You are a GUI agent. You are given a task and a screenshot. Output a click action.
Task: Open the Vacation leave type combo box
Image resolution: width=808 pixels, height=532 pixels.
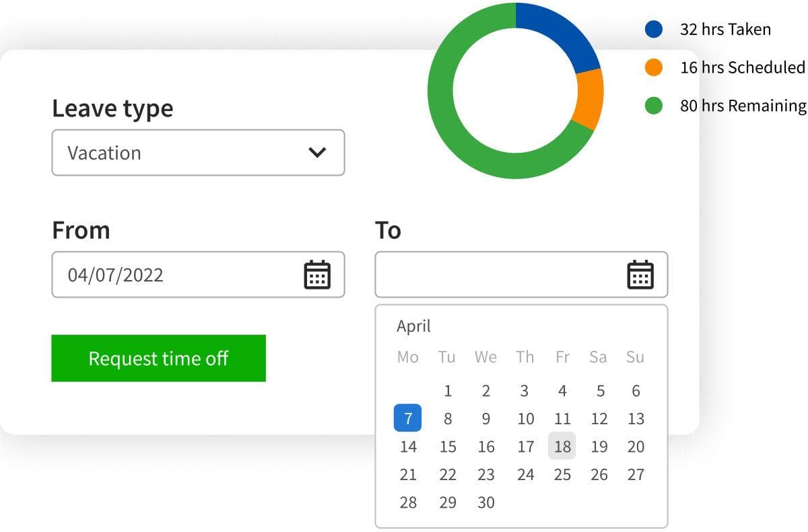tap(198, 153)
